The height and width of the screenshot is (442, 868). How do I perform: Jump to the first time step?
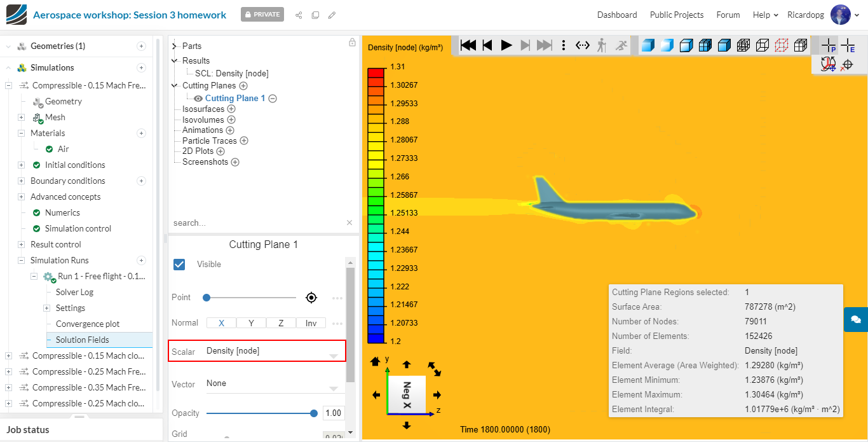pos(468,45)
